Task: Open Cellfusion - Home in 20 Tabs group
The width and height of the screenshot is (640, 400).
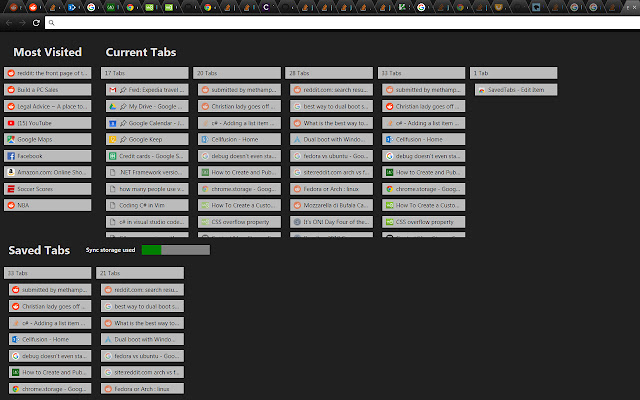Action: 240,139
